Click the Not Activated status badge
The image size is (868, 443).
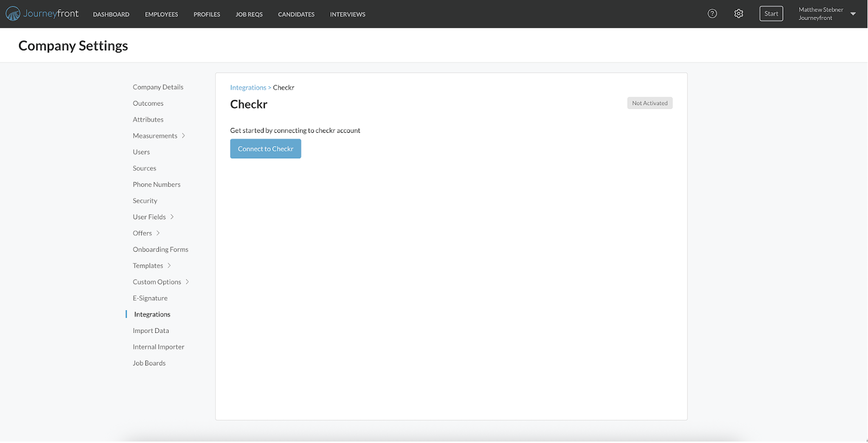click(649, 104)
